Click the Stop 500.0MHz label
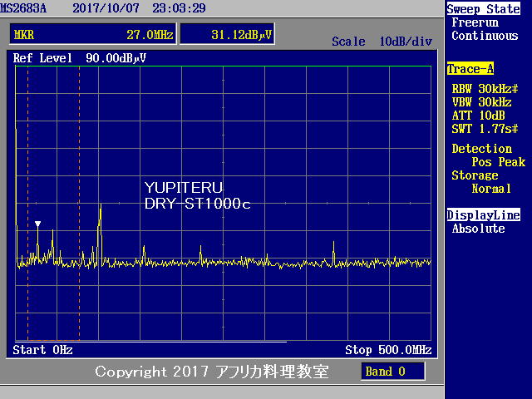Screen dimensions: 532x399 tap(388, 350)
